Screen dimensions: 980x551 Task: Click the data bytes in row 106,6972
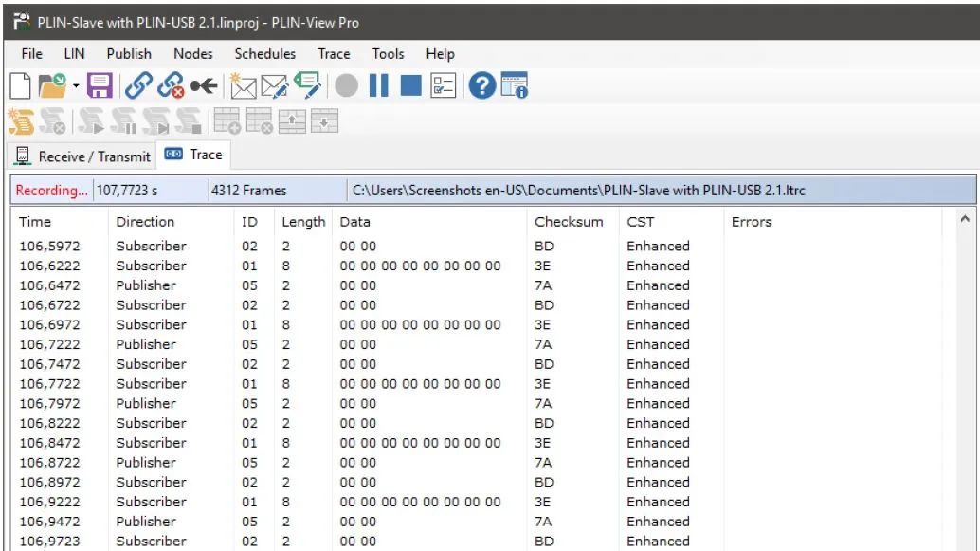coord(420,324)
